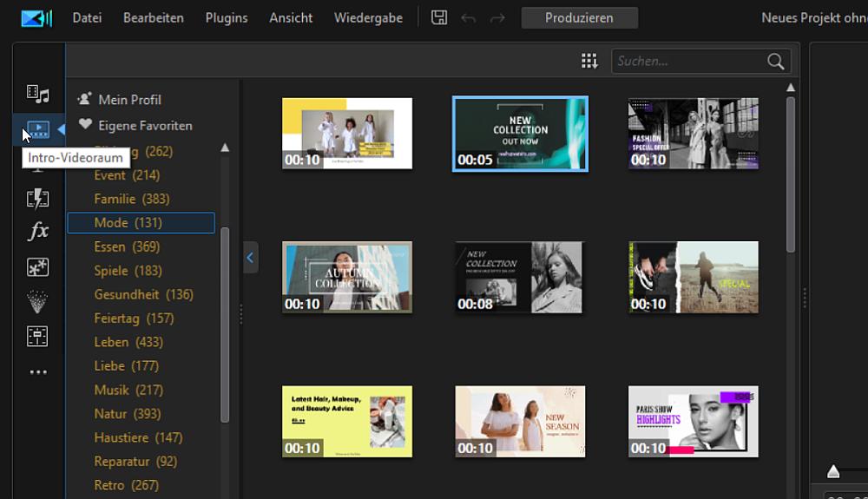868x499 pixels.
Task: Select New Season template thumbnail
Action: pyautogui.click(x=520, y=421)
